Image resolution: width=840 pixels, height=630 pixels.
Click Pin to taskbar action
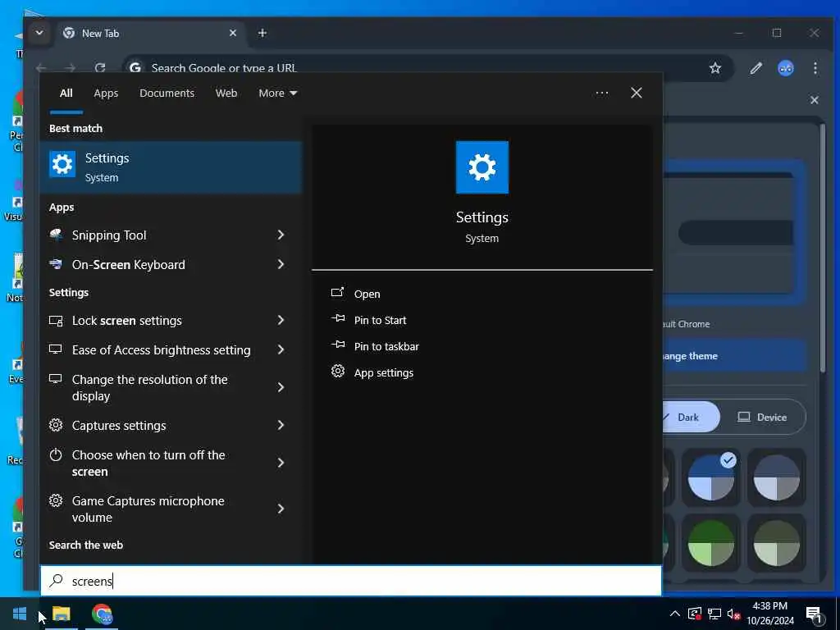tap(386, 347)
